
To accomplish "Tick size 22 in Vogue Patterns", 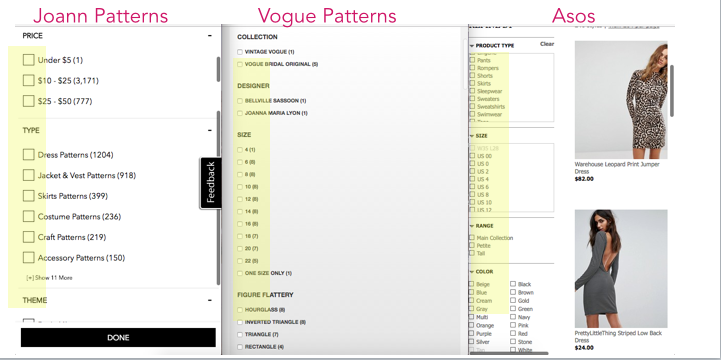I will tap(240, 261).
